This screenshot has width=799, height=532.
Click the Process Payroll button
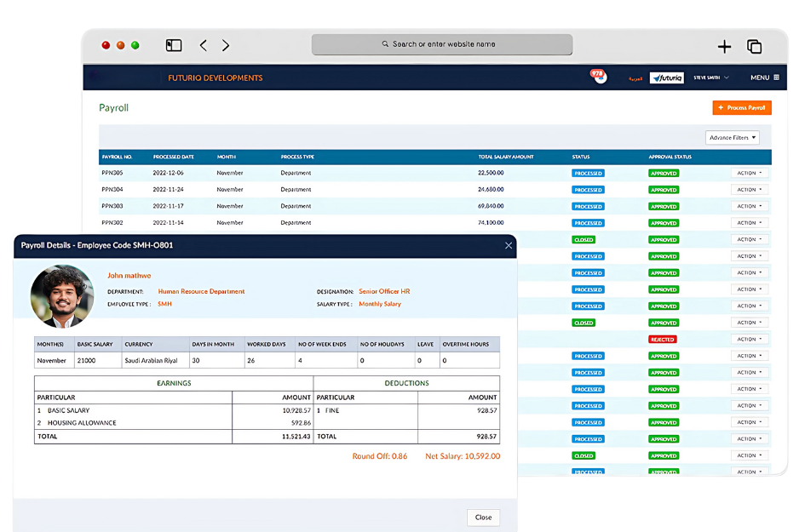tap(742, 108)
